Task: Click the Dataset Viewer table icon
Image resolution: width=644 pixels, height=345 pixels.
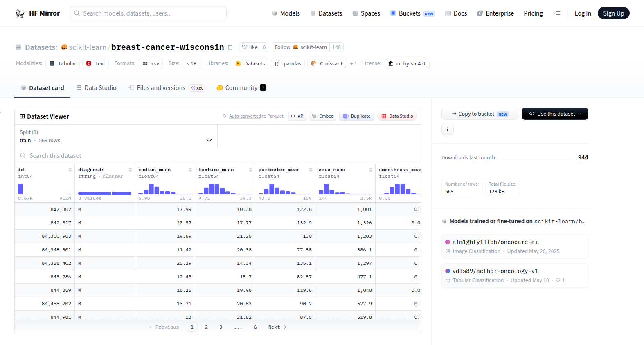Action: pyautogui.click(x=22, y=116)
